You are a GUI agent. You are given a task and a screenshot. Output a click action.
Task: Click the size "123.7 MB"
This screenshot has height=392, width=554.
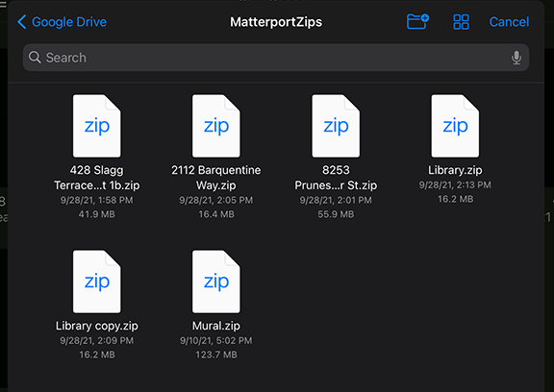click(216, 355)
